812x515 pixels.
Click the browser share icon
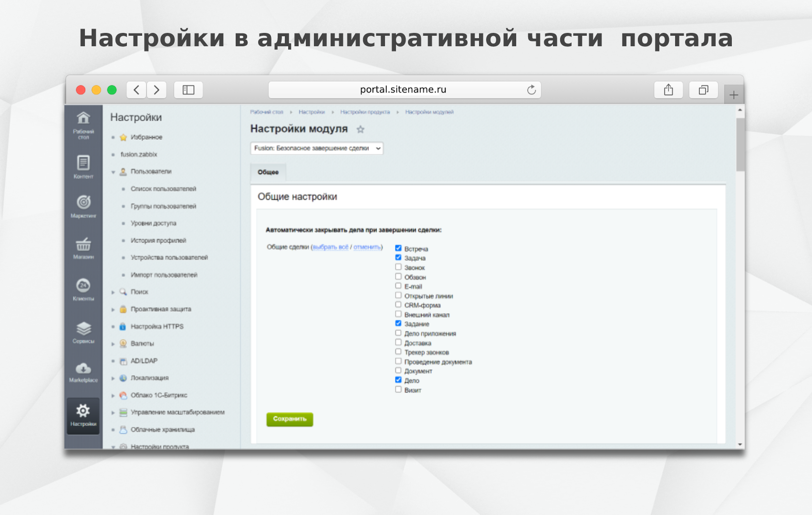(x=668, y=90)
